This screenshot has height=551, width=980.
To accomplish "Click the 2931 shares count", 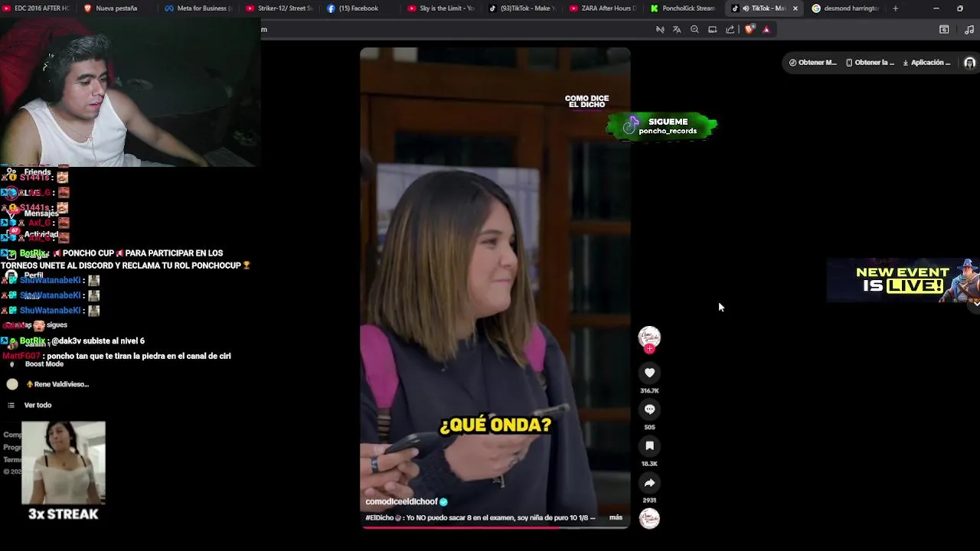I will tap(649, 500).
